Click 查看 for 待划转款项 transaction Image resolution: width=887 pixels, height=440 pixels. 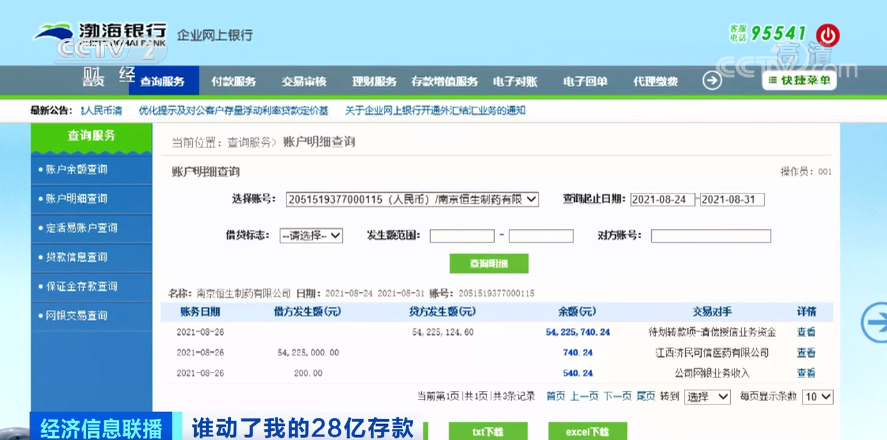806,333
